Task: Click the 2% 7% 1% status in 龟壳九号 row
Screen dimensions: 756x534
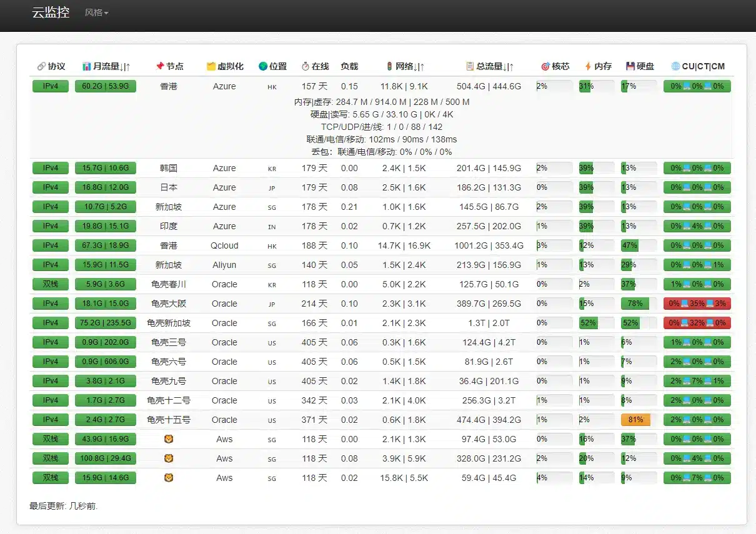Action: pyautogui.click(x=697, y=381)
